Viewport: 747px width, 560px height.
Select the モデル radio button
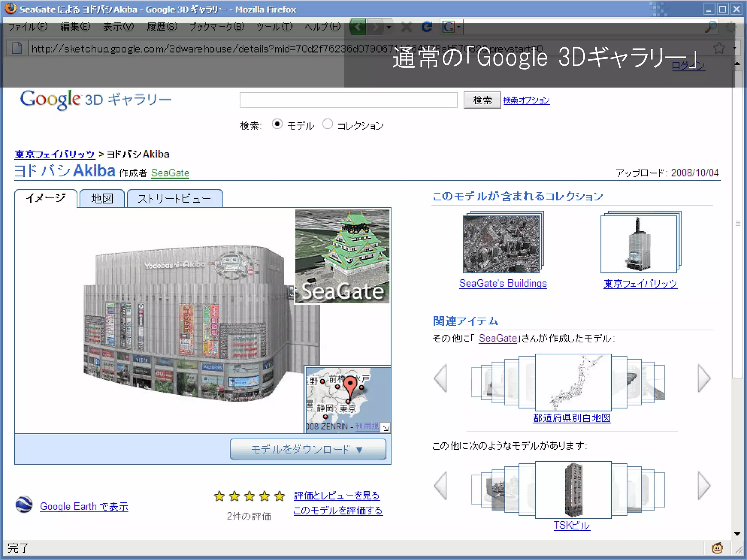(277, 124)
